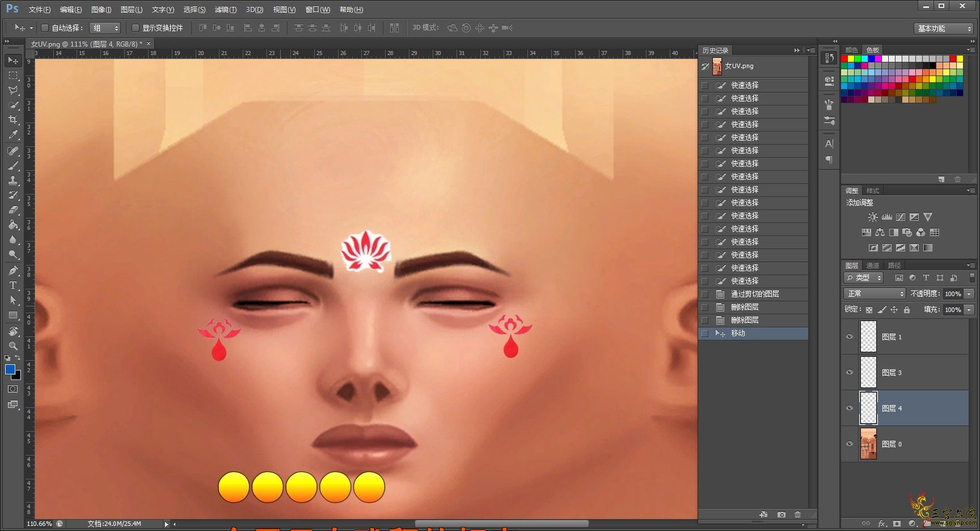Switch to the 通道 tab

pos(873,265)
